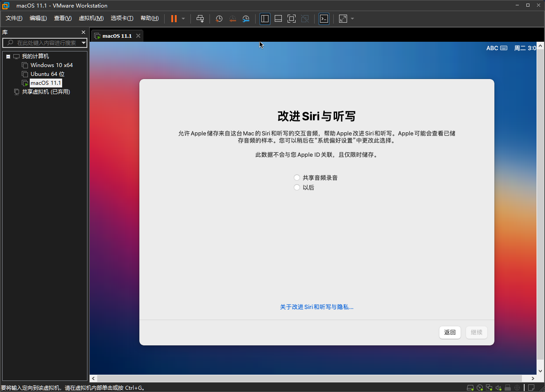
Task: Open the 文件(F) menu
Action: coord(14,18)
